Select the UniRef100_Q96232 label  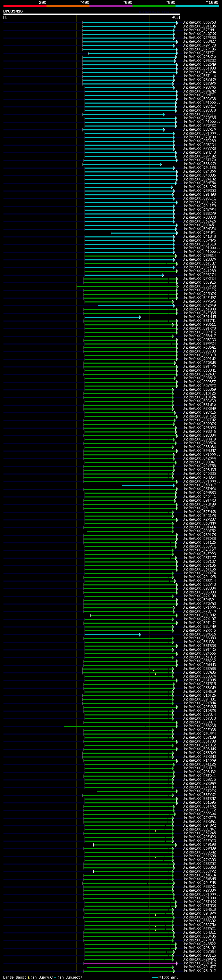tap(199, 60)
